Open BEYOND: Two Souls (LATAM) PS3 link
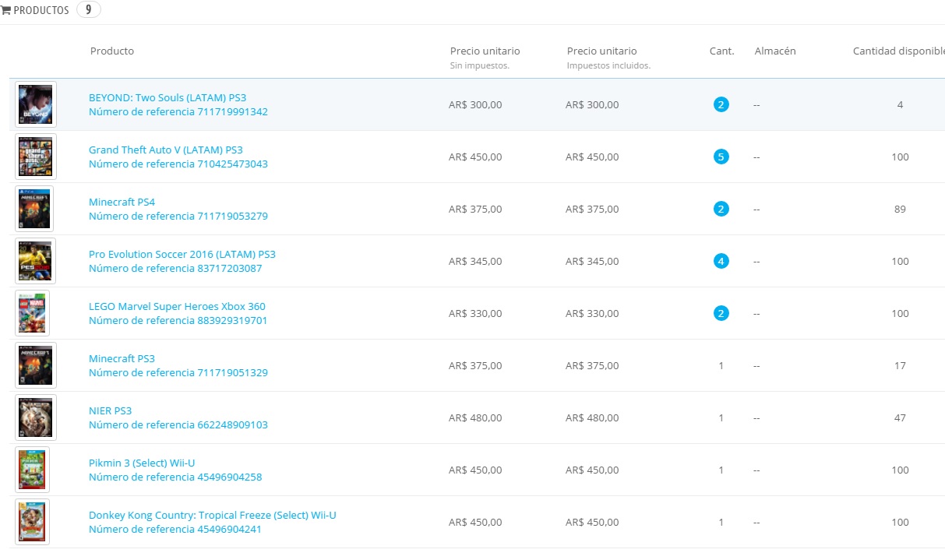This screenshot has height=560, width=945. pyautogui.click(x=167, y=97)
